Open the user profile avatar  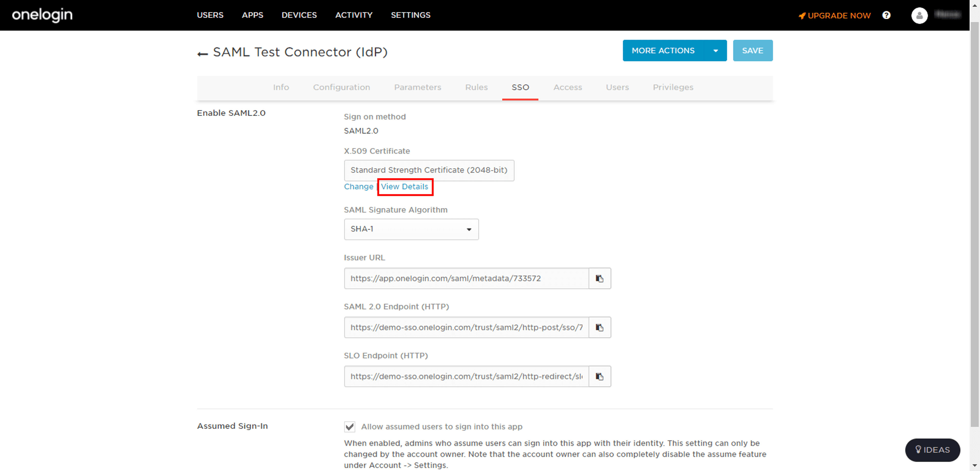coord(919,15)
